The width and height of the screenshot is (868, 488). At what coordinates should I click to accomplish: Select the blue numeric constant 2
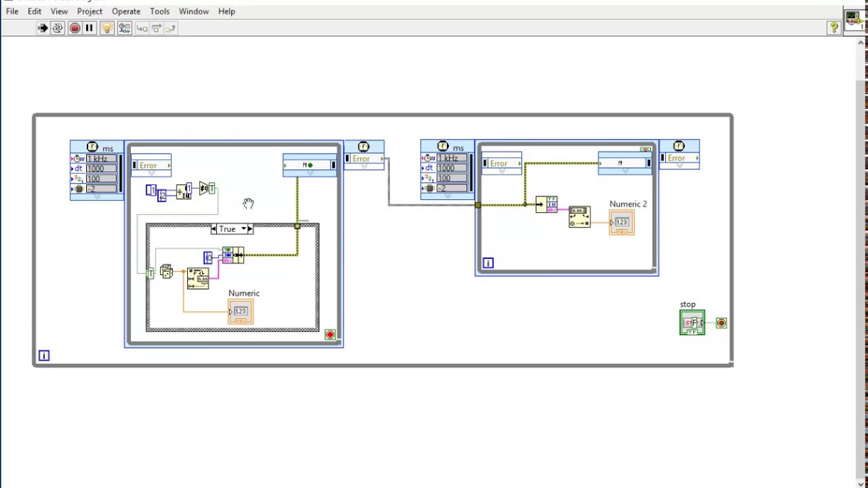tap(161, 195)
